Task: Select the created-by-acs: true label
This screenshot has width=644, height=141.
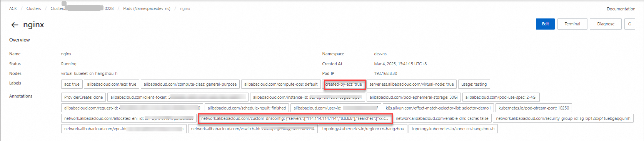Action: [344, 84]
